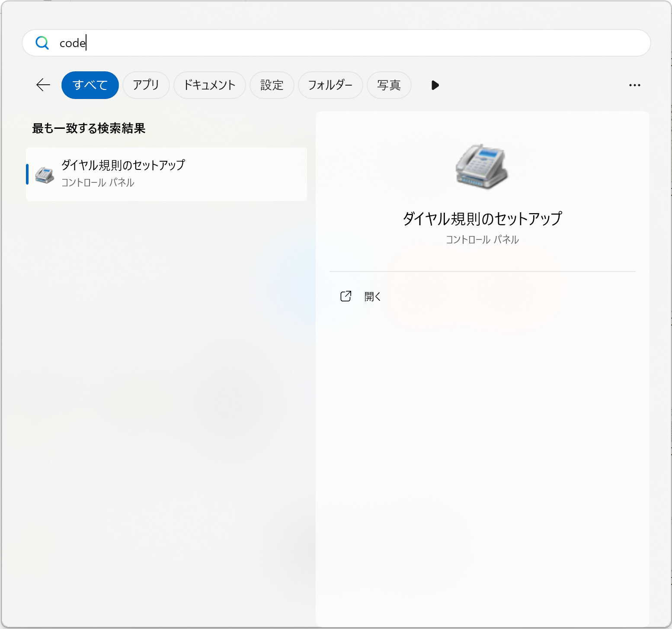This screenshot has height=629, width=672.
Task: Click the 最も一致する検索結果 heading
Action: click(x=89, y=128)
